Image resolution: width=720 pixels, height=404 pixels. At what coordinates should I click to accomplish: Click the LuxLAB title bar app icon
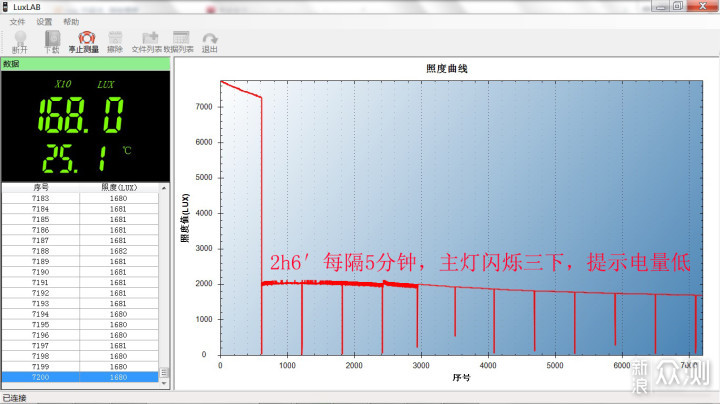(x=6, y=7)
